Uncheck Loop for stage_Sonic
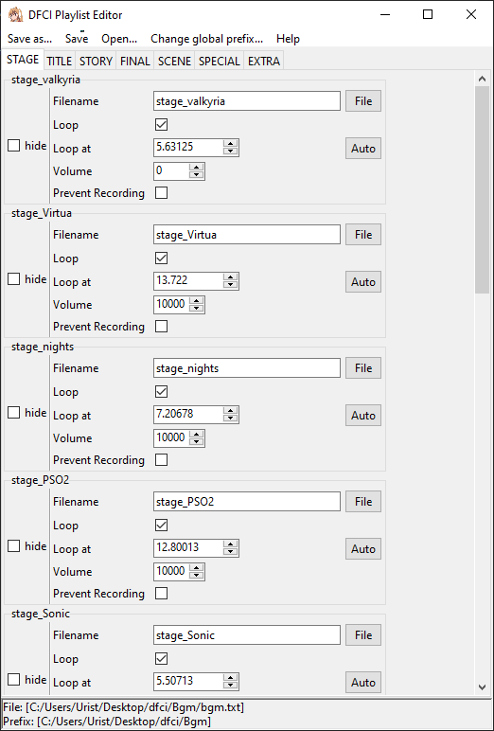The image size is (494, 731). click(x=161, y=659)
